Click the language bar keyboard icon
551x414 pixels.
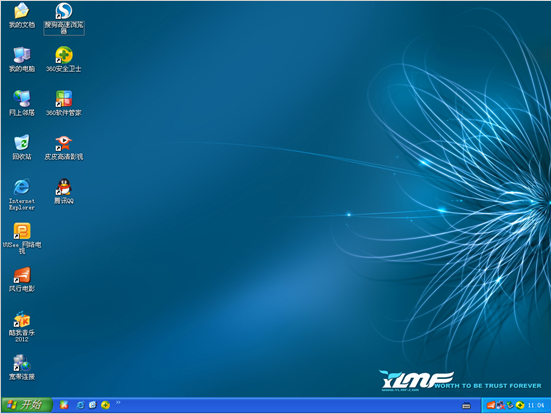(x=466, y=406)
